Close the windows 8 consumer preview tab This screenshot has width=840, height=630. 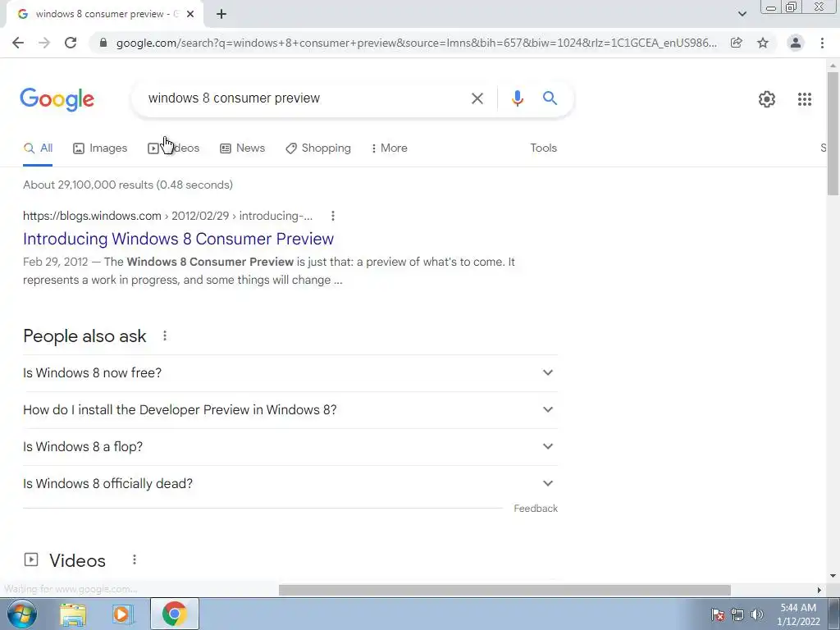click(190, 15)
